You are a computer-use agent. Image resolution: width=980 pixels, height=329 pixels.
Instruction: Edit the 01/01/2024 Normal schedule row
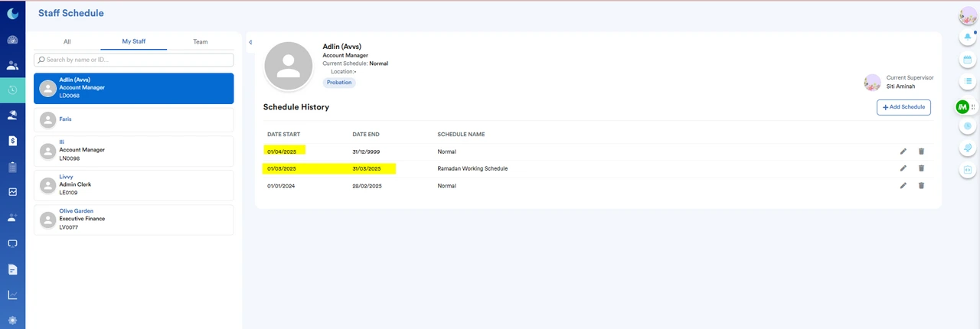tap(903, 185)
